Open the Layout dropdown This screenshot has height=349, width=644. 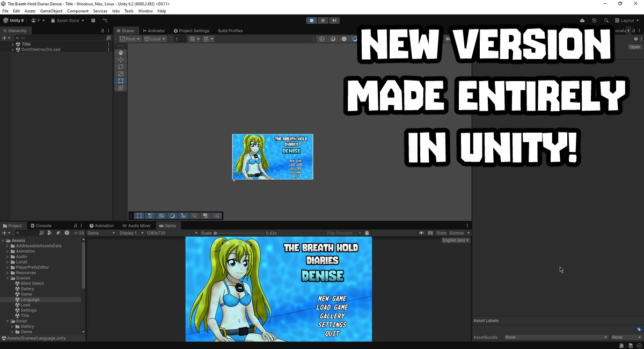pos(627,20)
